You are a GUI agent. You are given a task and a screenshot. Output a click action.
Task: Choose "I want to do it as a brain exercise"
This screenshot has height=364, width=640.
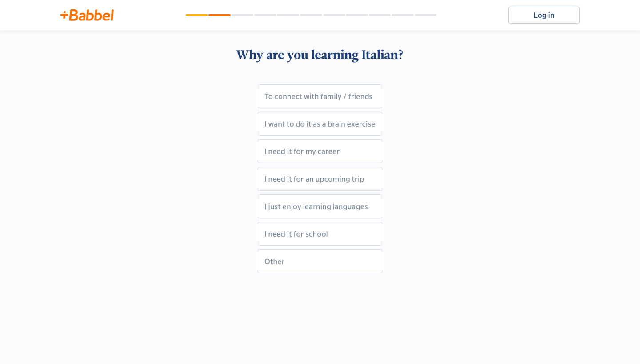coord(320,124)
